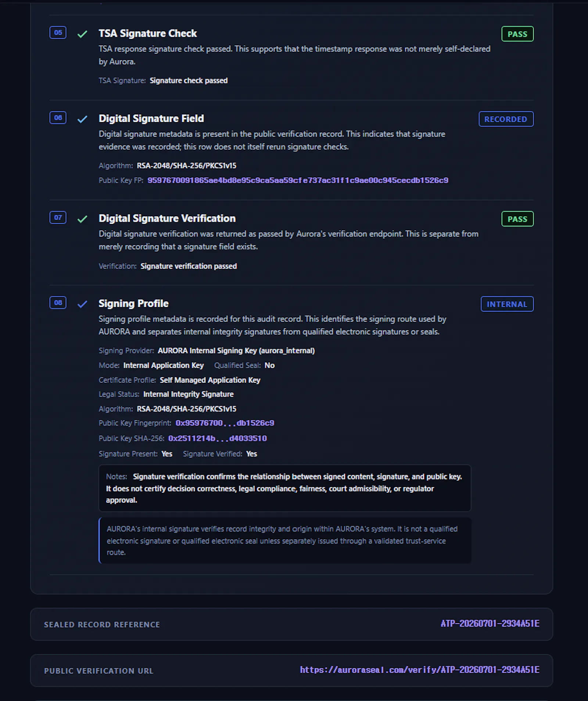Click the Signing Profile heading
The height and width of the screenshot is (701, 588).
[x=133, y=303]
